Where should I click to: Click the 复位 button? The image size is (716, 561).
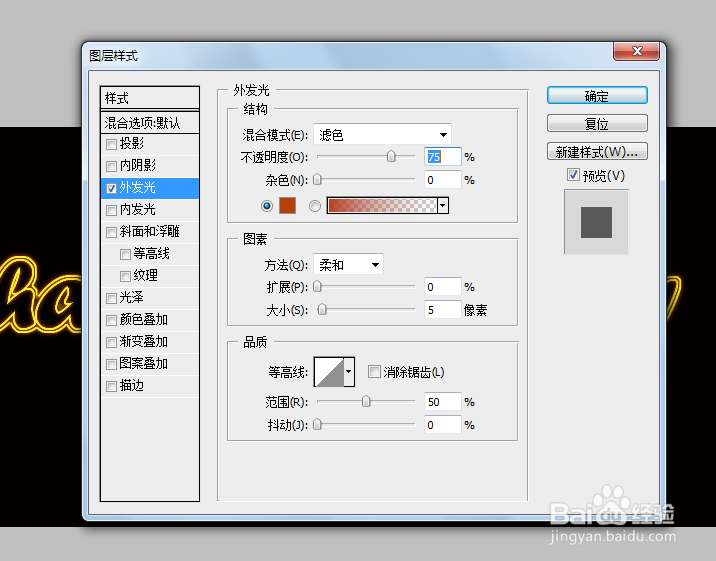point(597,123)
